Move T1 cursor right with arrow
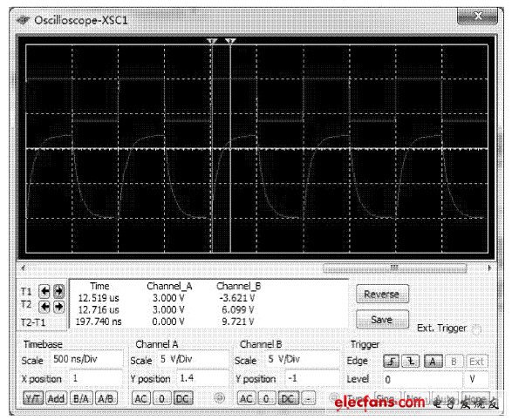This screenshot has width=512, height=420. (58, 291)
